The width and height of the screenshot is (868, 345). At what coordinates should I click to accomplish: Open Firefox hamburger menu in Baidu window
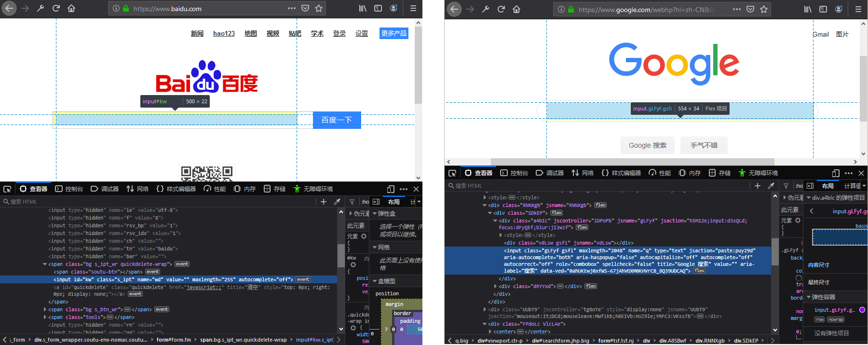[x=413, y=8]
